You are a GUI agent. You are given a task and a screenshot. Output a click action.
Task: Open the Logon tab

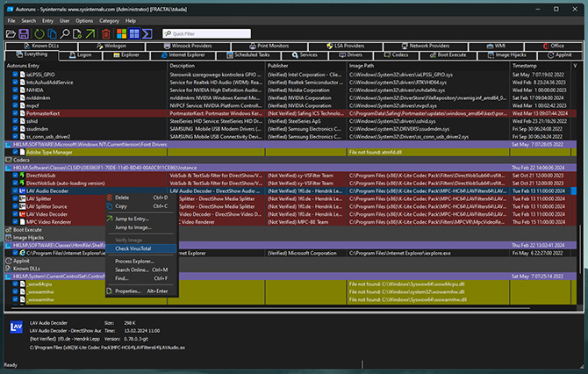click(x=80, y=55)
